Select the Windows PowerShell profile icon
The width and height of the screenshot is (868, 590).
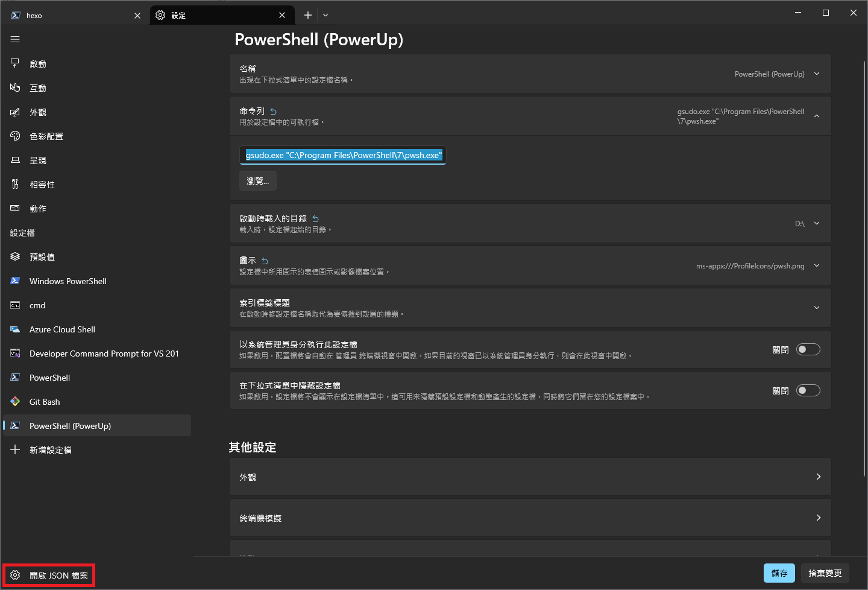point(15,281)
